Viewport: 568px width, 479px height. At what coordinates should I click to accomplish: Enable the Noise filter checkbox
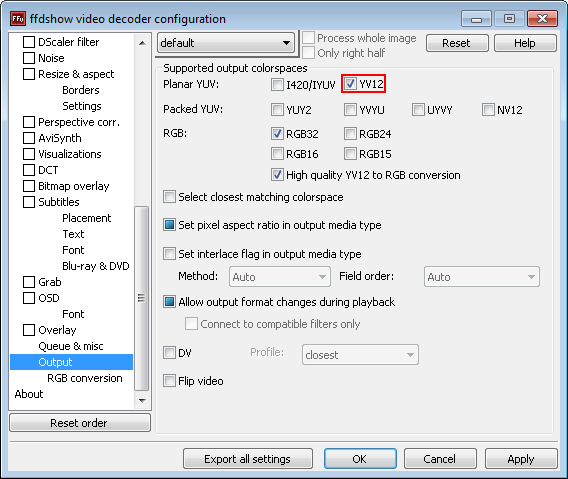point(29,58)
